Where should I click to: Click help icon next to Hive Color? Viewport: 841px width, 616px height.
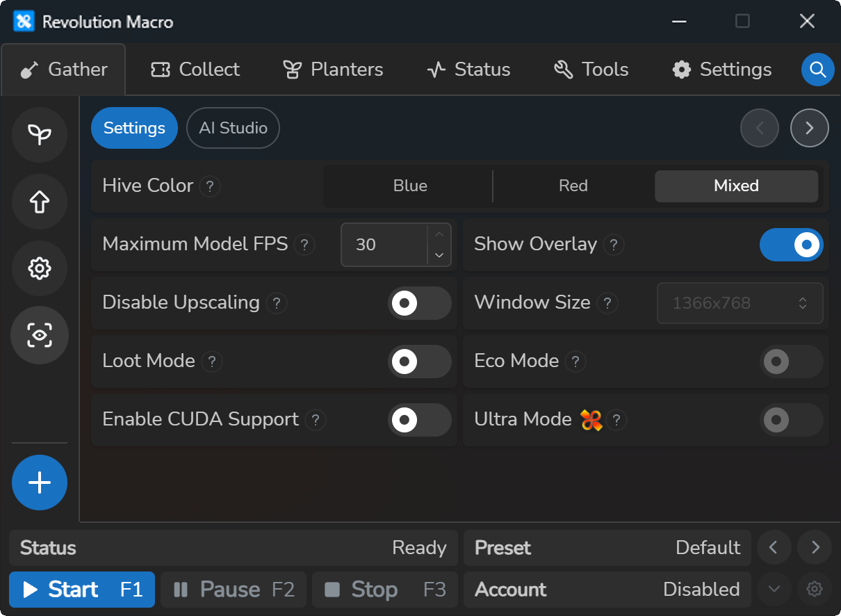point(210,186)
